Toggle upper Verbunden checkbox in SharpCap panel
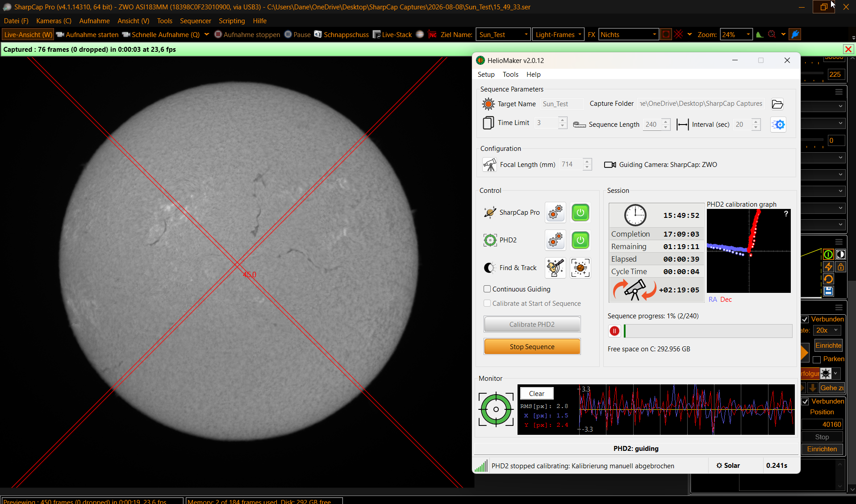Screen dimensions: 856x504 pos(805,319)
